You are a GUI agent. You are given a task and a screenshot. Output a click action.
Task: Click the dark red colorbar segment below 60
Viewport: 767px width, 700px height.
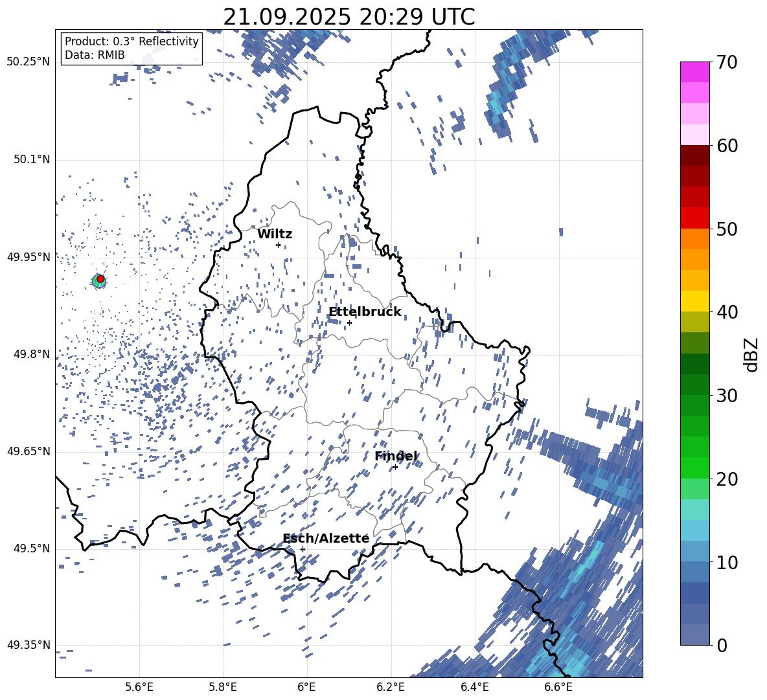pyautogui.click(x=694, y=155)
